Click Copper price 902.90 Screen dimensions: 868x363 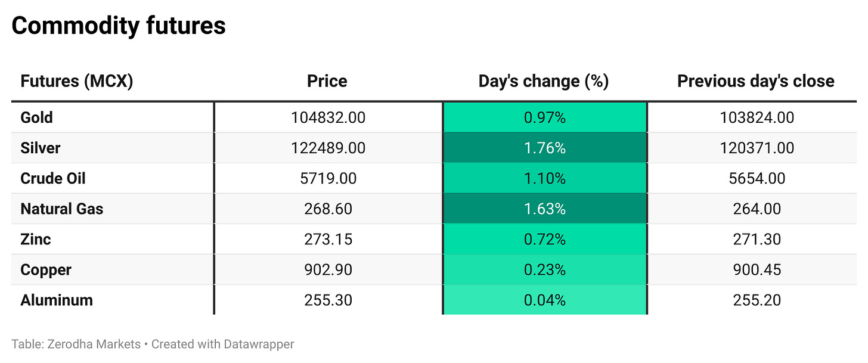click(328, 269)
